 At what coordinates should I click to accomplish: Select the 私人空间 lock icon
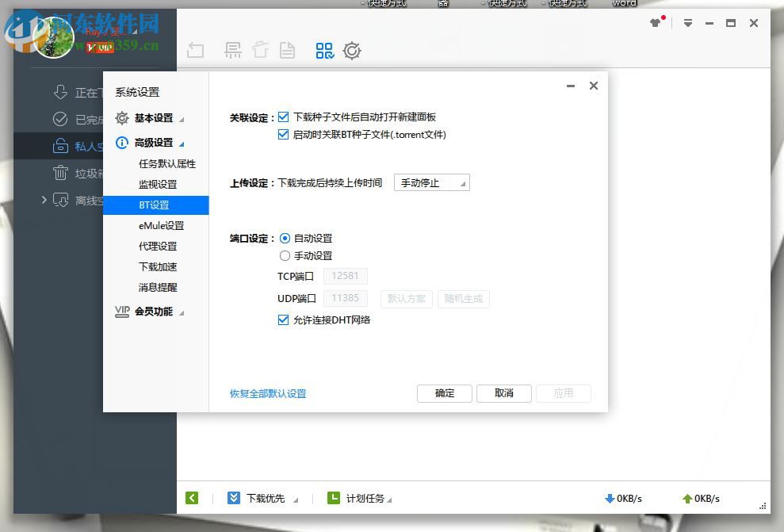[63, 146]
